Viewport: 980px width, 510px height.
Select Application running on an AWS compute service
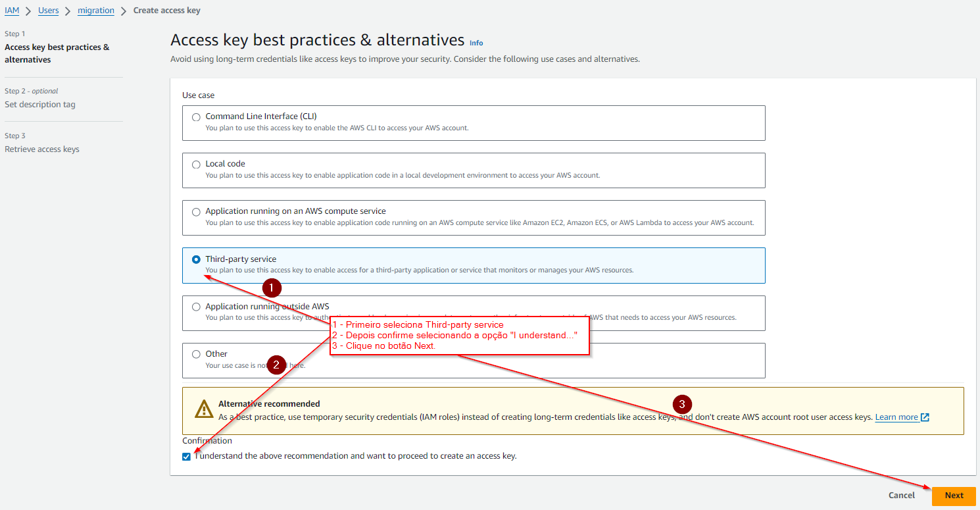[196, 212]
